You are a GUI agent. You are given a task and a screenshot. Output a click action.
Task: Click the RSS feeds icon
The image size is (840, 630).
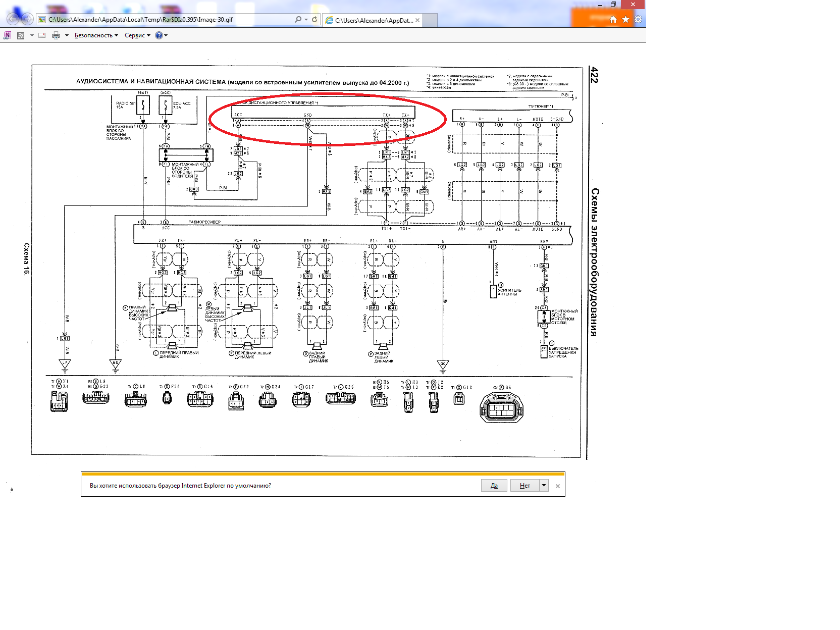(21, 35)
